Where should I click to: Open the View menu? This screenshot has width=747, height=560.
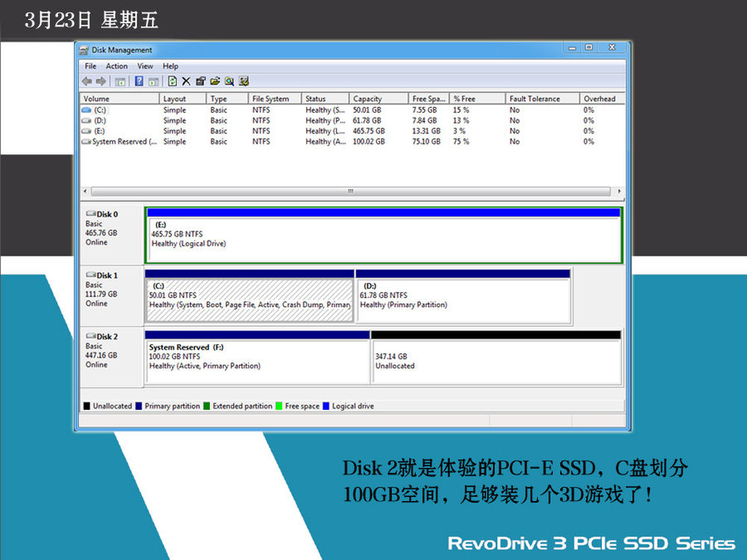point(146,66)
